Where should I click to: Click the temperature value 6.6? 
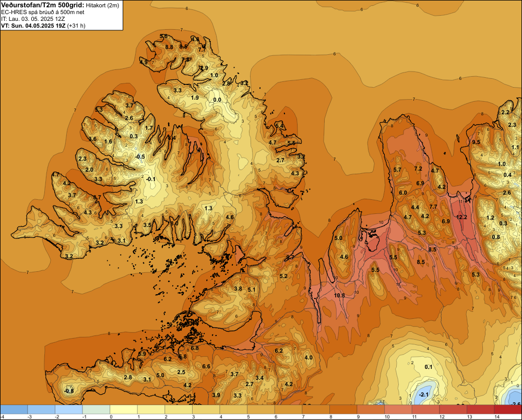206,366
